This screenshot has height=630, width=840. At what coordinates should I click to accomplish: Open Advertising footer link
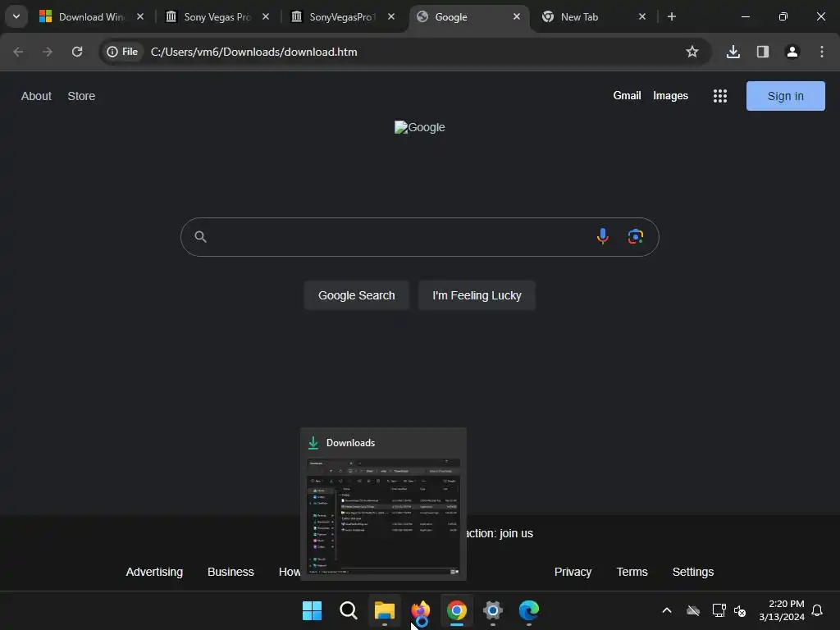(154, 572)
